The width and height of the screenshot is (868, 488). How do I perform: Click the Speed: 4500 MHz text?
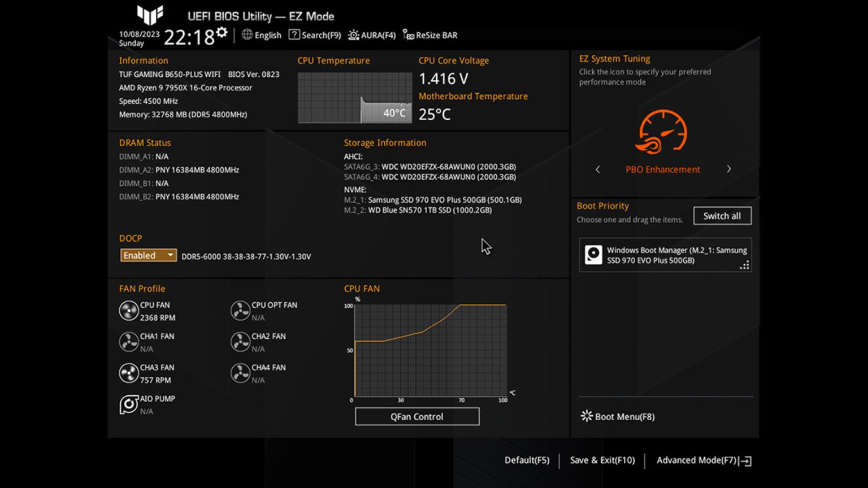tap(149, 101)
